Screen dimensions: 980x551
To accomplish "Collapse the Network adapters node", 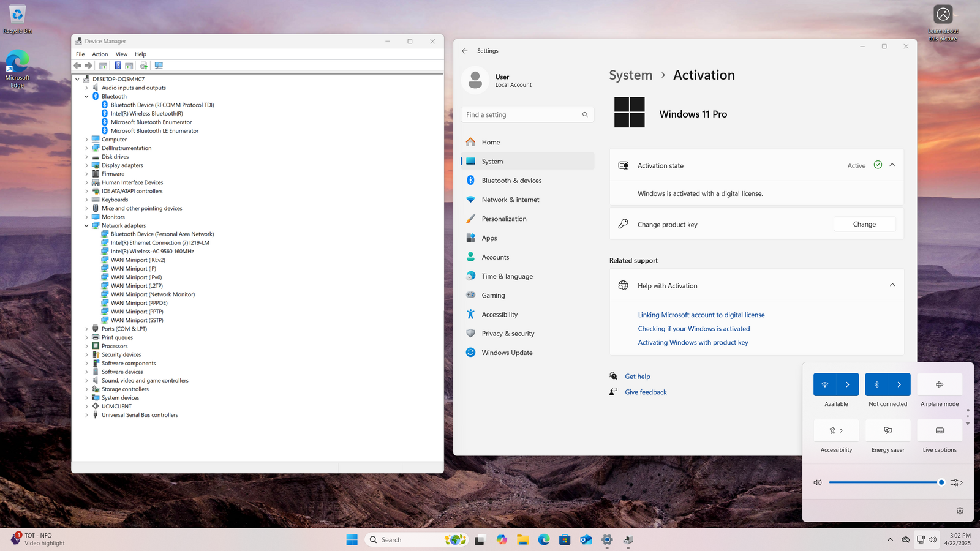I will (86, 226).
